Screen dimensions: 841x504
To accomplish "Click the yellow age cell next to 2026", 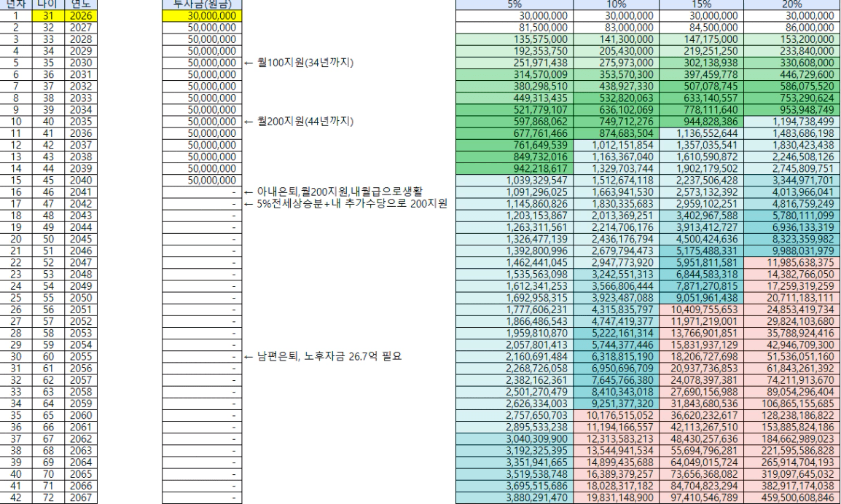I will [49, 16].
